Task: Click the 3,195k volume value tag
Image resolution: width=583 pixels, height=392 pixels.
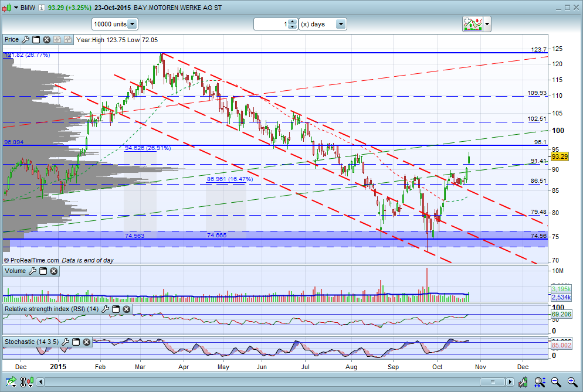Action: [561, 289]
